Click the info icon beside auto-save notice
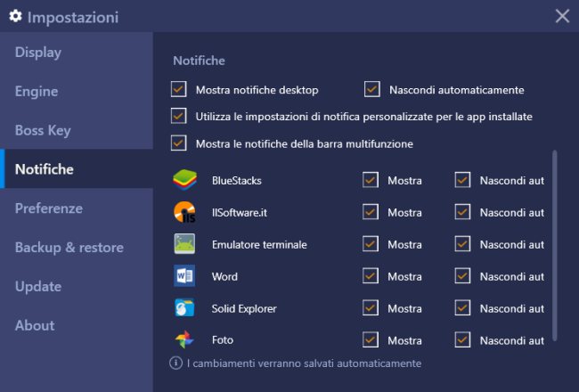The height and width of the screenshot is (392, 579). 175,363
